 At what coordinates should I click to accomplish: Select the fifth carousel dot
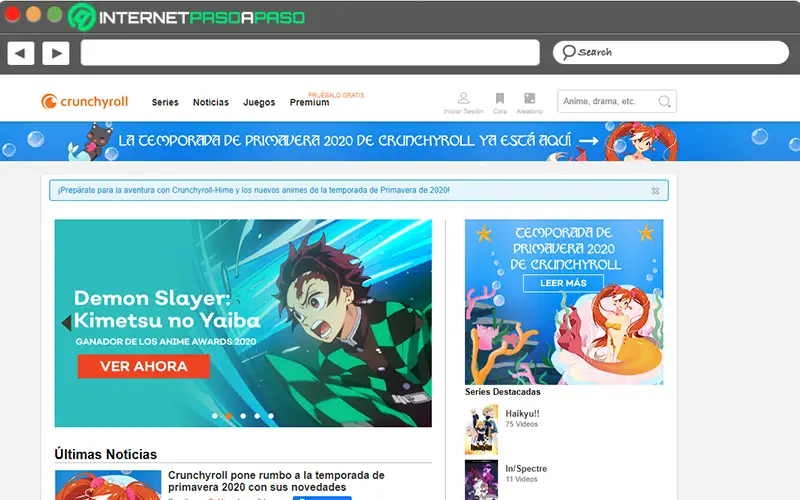[x=271, y=416]
